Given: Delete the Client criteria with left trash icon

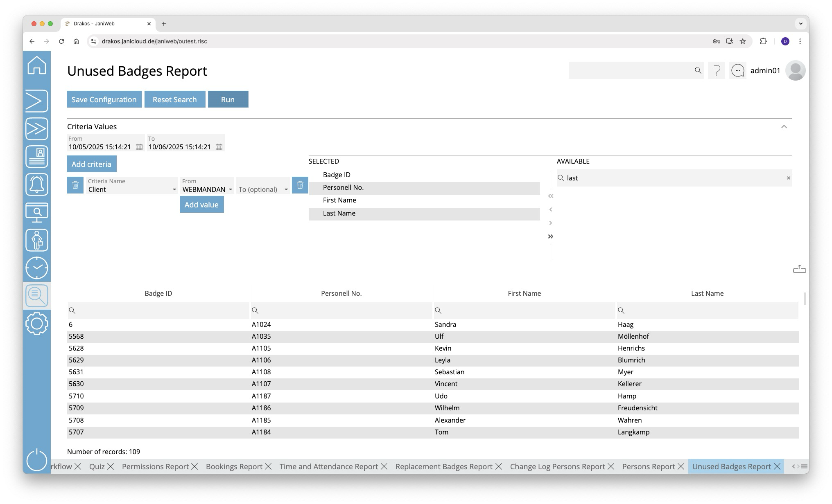Looking at the screenshot, I should point(75,185).
